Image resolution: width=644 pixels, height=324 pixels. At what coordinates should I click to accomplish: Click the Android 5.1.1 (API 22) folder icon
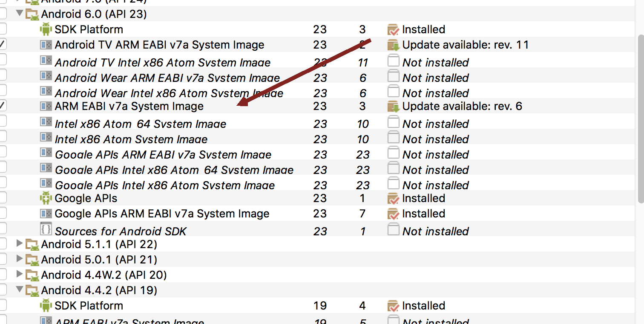coord(32,244)
